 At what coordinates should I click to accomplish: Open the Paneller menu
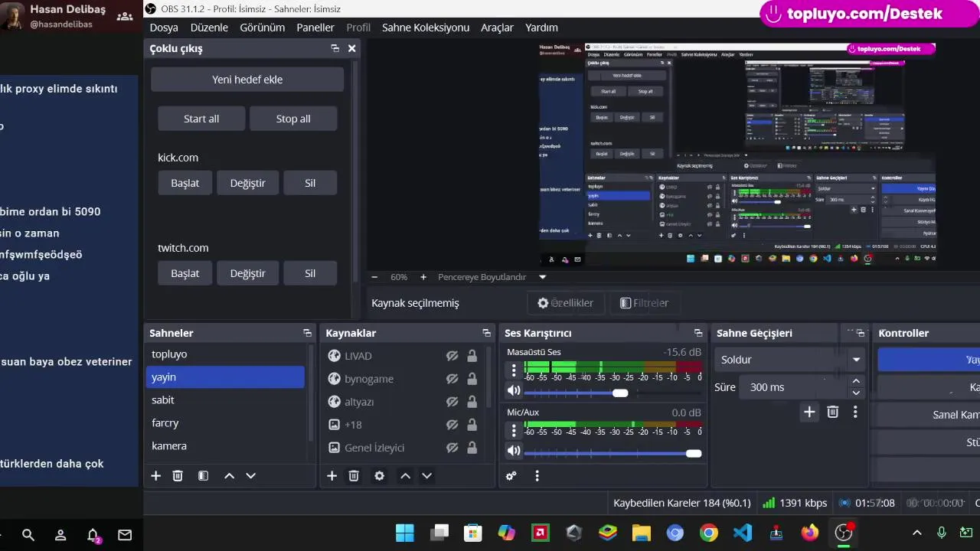click(315, 28)
